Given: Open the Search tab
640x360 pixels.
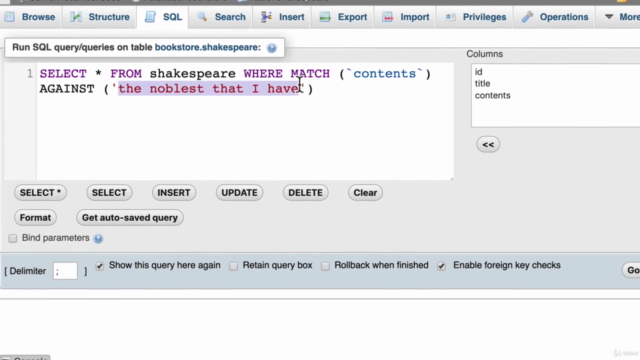Looking at the screenshot, I should [x=221, y=17].
